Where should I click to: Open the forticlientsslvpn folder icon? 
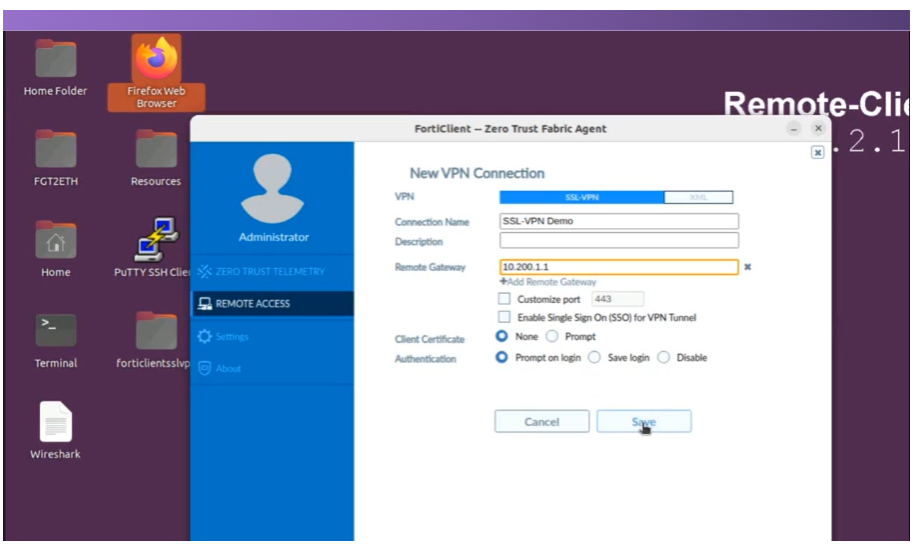click(153, 339)
